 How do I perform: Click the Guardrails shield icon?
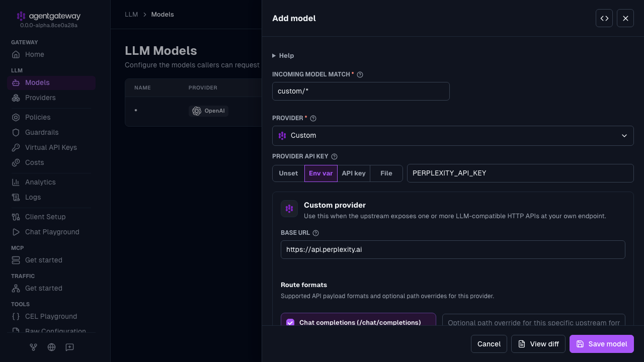point(16,132)
